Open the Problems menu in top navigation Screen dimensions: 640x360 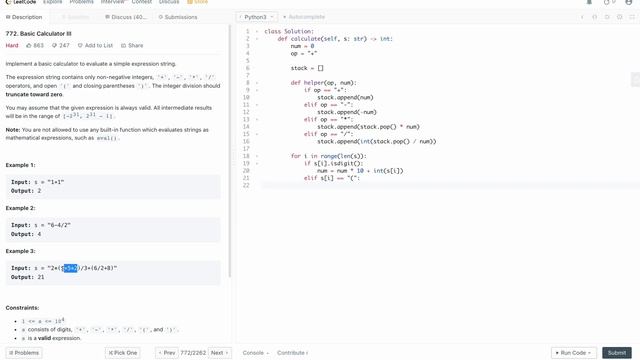81,2
